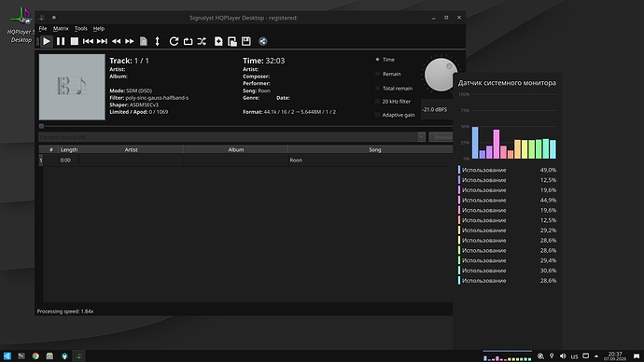The height and width of the screenshot is (362, 644).
Task: Expand the content source URI dropdown
Action: click(x=421, y=137)
